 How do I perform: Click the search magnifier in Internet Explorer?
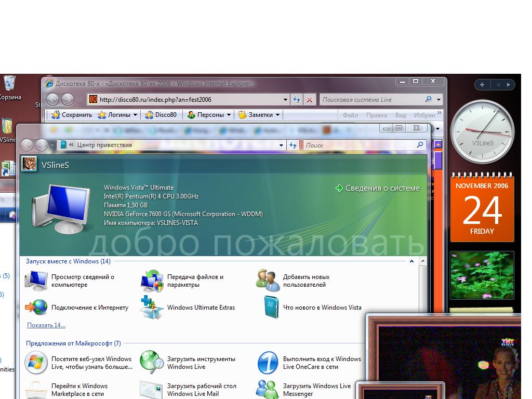tap(428, 99)
